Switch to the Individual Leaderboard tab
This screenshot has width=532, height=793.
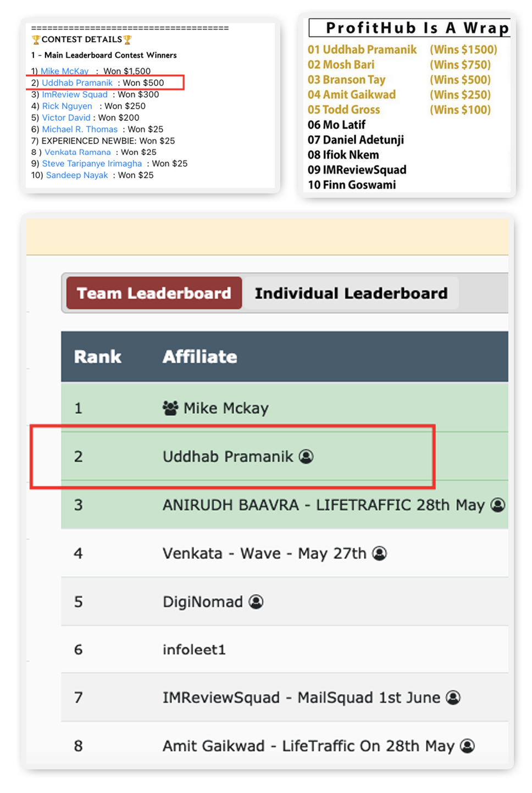(351, 293)
